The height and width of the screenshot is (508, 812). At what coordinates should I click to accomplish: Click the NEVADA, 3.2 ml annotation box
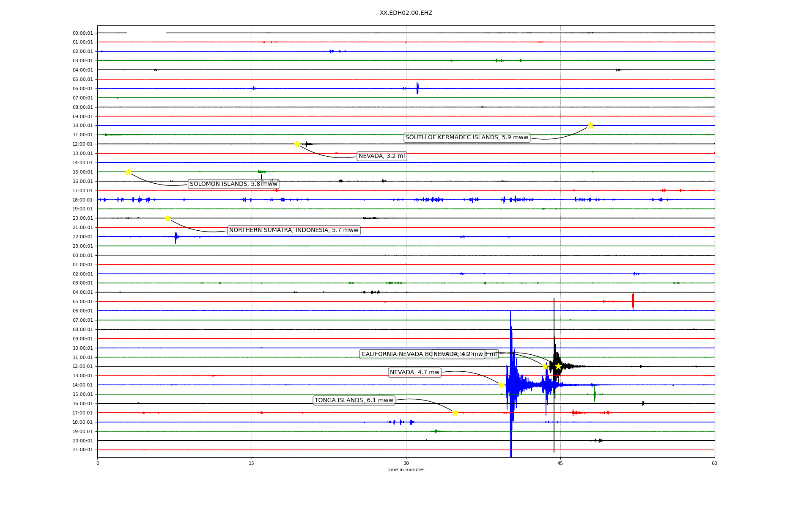[x=381, y=156]
